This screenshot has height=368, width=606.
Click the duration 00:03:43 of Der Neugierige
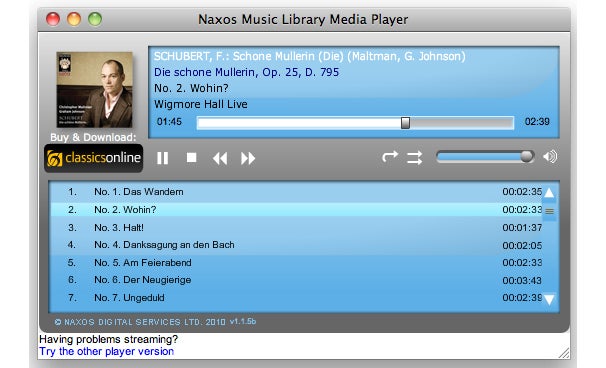click(x=522, y=281)
